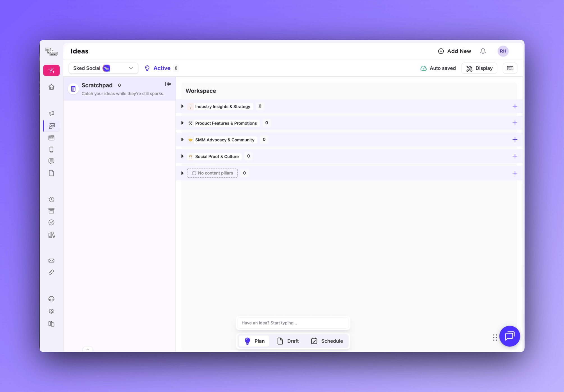Switch to the Plan tab

tap(254, 341)
